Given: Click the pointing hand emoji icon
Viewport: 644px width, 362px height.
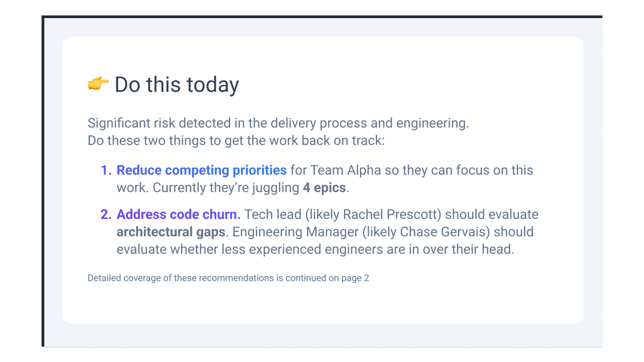Looking at the screenshot, I should click(x=98, y=84).
